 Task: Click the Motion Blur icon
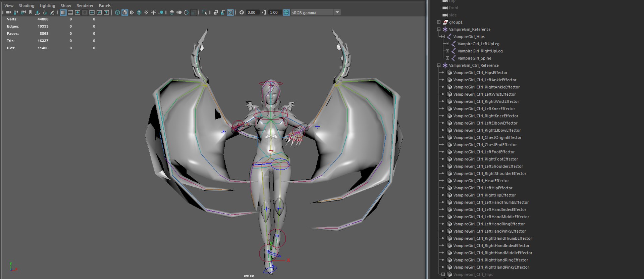(x=179, y=12)
